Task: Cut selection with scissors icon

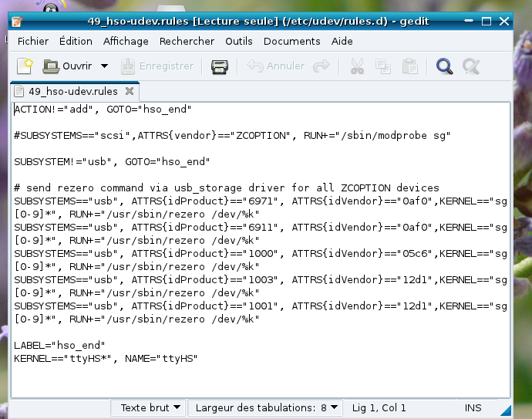Action: point(357,66)
